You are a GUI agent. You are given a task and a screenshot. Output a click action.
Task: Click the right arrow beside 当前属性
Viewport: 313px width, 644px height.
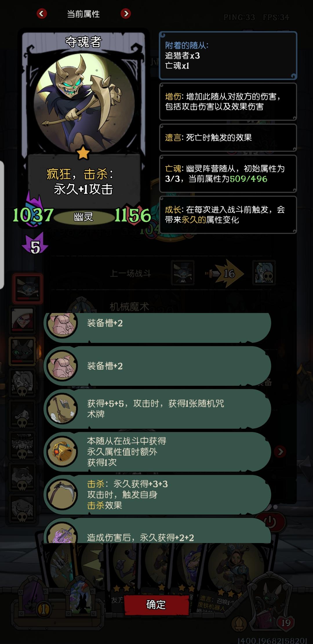pyautogui.click(x=125, y=14)
